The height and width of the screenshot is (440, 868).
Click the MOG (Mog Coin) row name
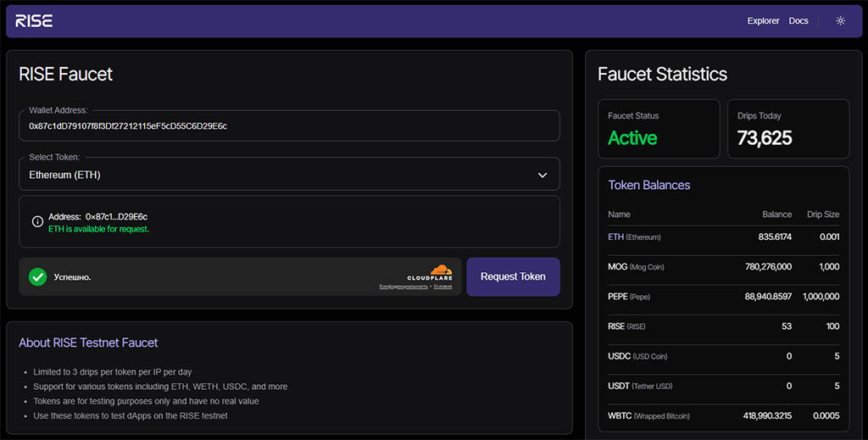[x=636, y=267]
